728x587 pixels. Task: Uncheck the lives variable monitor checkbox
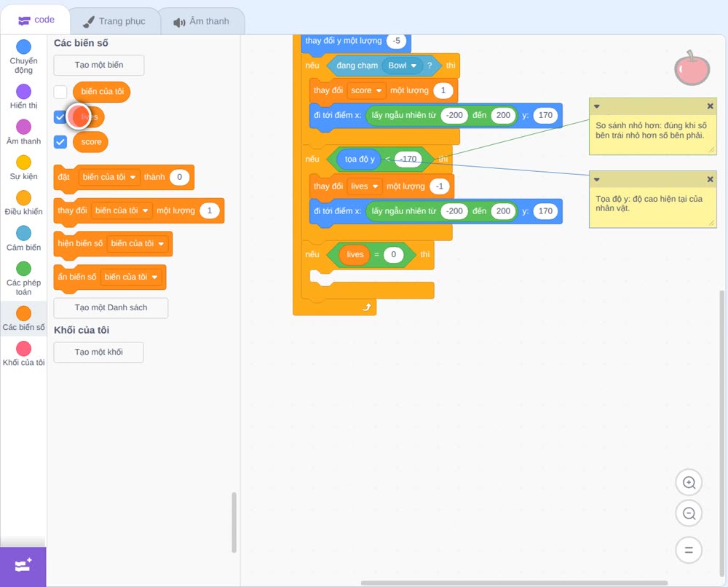(60, 117)
